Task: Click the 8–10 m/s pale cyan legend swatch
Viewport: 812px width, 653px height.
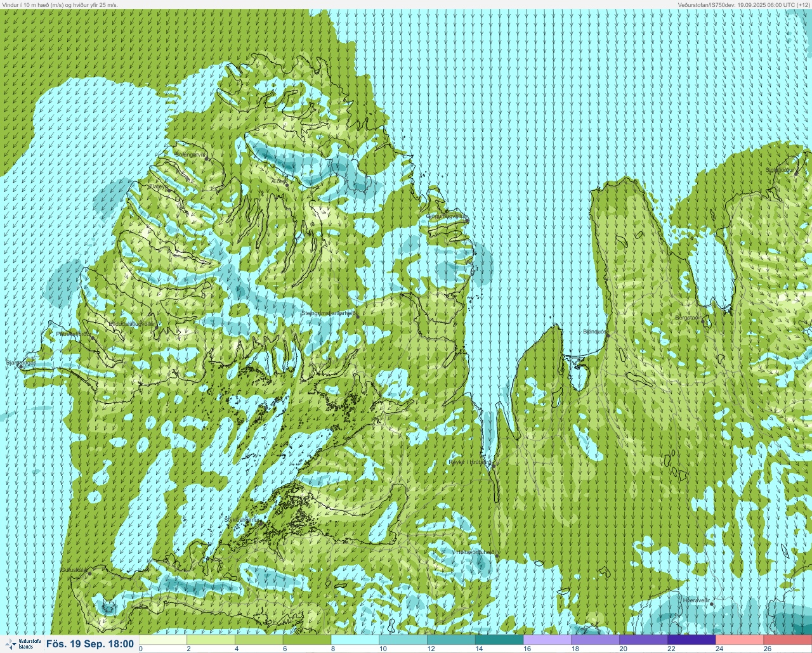Action: 355,640
